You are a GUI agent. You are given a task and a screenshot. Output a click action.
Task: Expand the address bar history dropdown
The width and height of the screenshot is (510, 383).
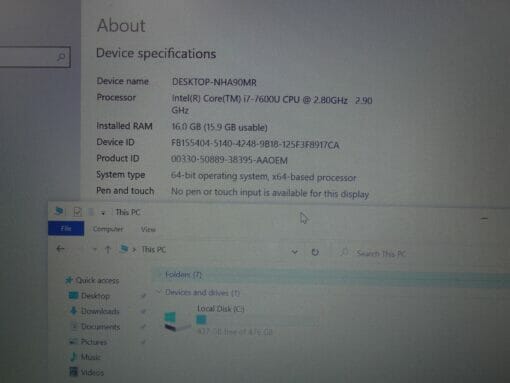[294, 252]
